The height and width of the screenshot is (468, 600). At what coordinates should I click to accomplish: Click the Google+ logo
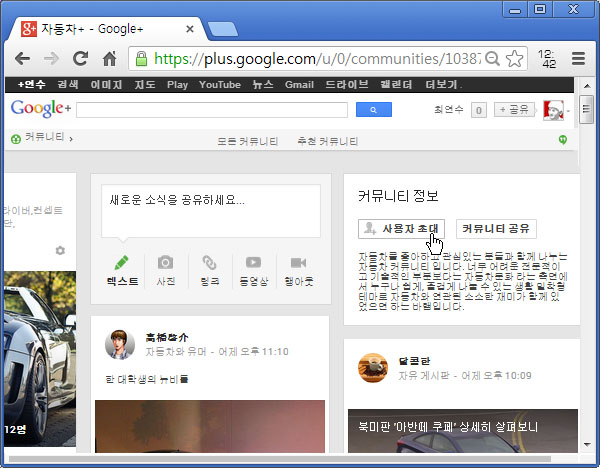[x=41, y=109]
